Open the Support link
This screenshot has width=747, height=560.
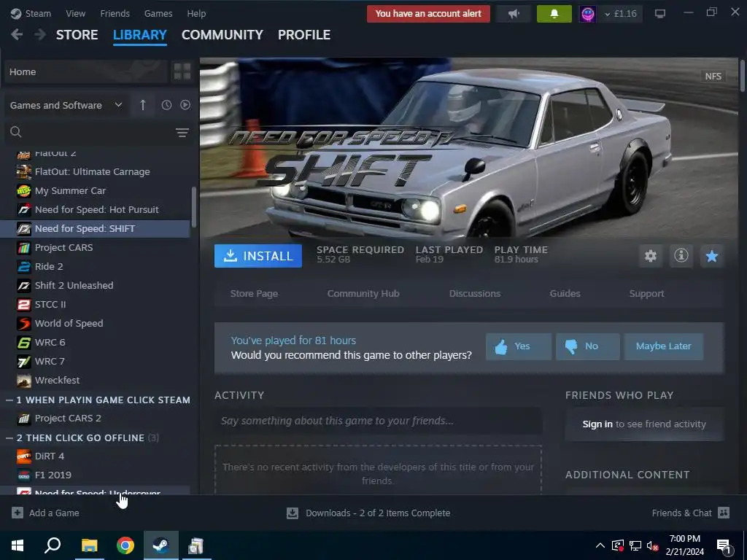[x=646, y=294]
